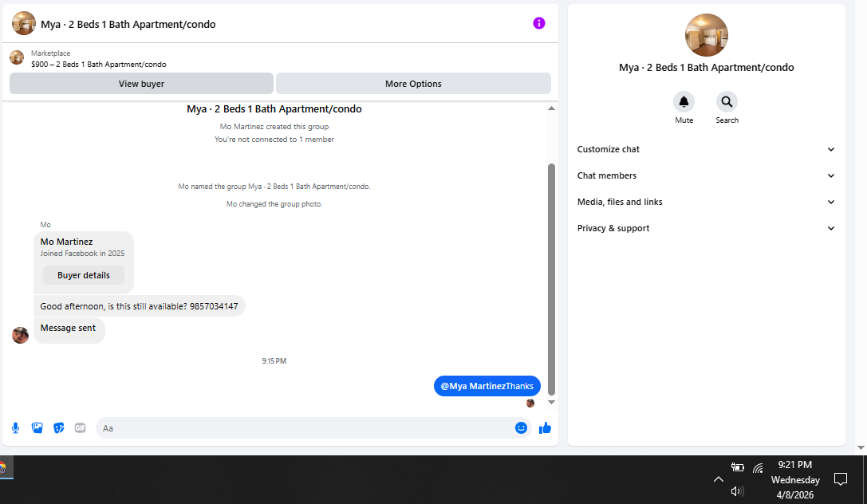867x504 pixels.
Task: Click 'Mo changed the group photo.' text
Action: point(274,204)
